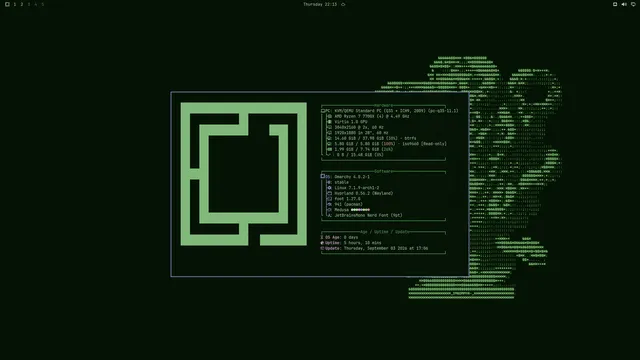The image size is (640, 360).
Task: Click the GPU icon beside Virtio 1.0 GPU
Action: pos(330,122)
